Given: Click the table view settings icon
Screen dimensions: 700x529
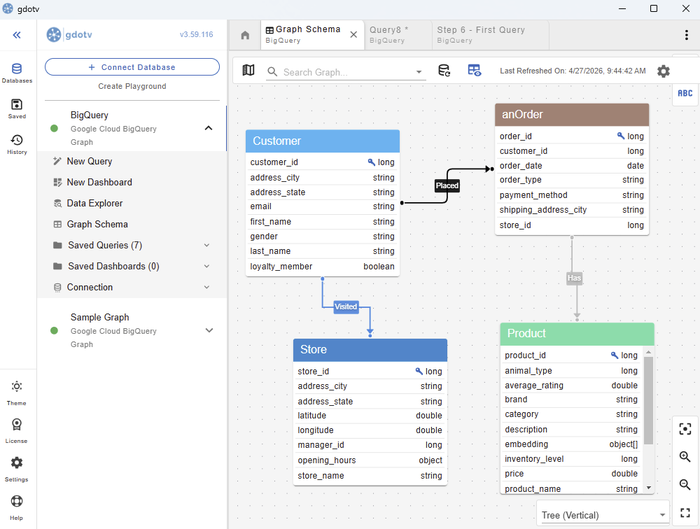Looking at the screenshot, I should click(x=474, y=70).
